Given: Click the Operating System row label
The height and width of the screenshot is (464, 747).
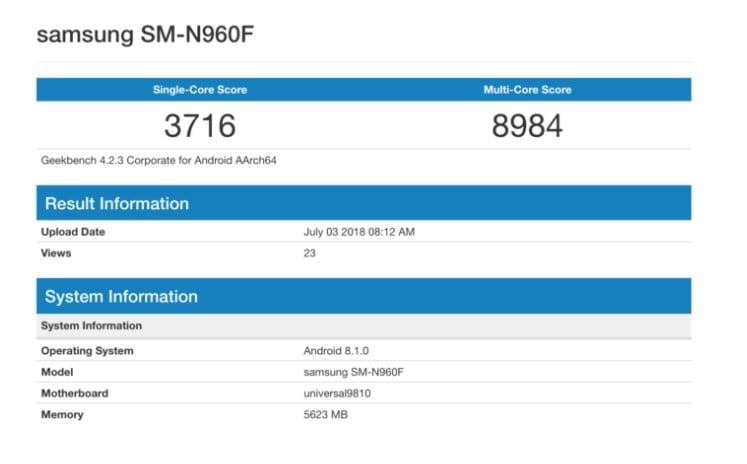Looking at the screenshot, I should [86, 351].
